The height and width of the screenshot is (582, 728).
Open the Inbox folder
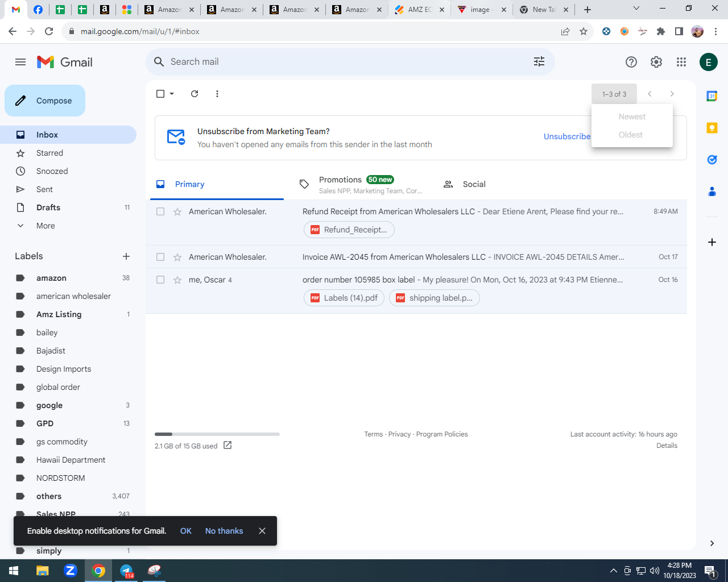pyautogui.click(x=68, y=135)
